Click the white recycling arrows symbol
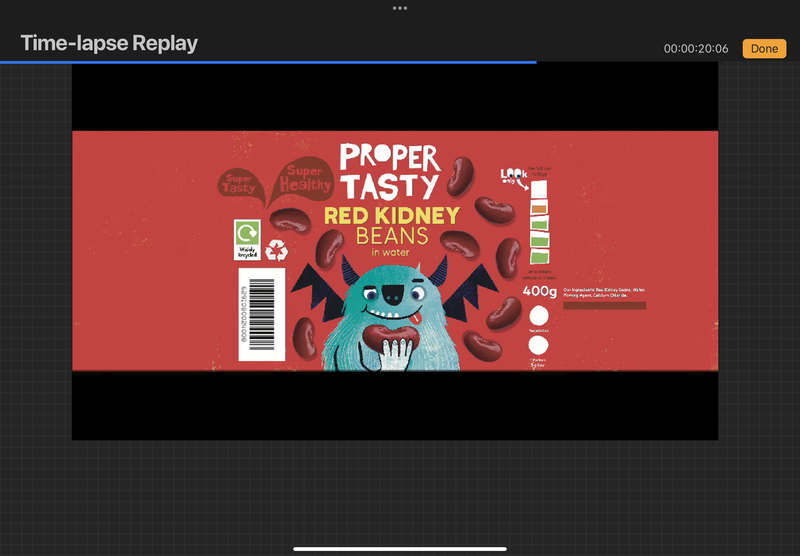 pos(277,249)
